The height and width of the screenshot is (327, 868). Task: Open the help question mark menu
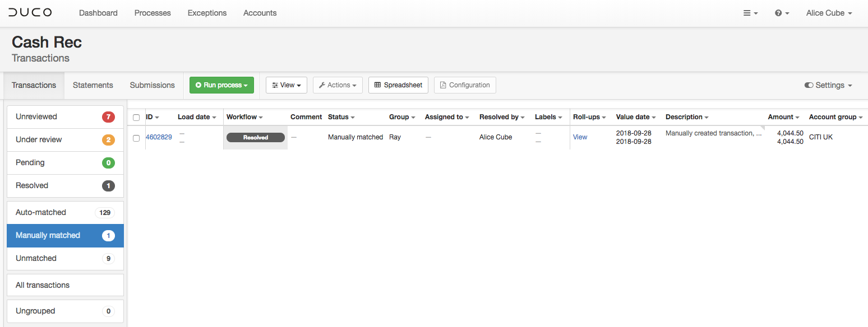(x=782, y=13)
